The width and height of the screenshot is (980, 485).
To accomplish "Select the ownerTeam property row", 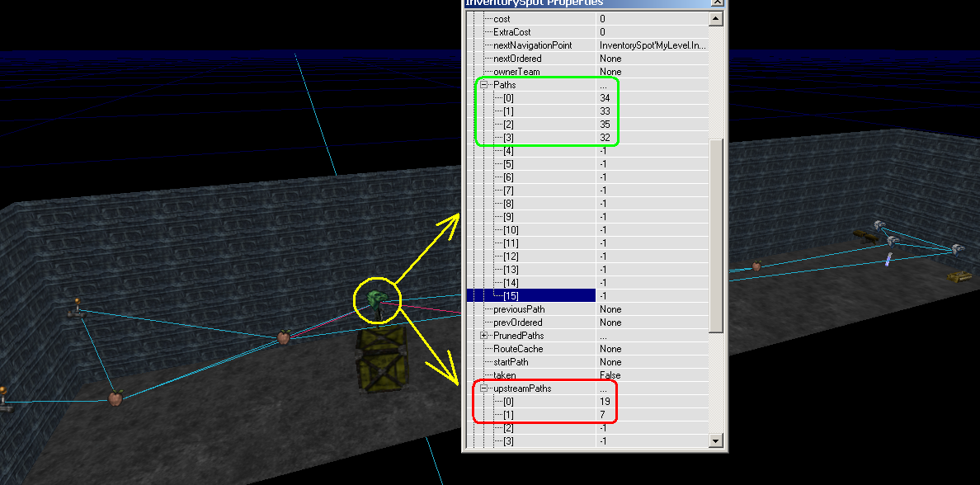I will coord(587,72).
